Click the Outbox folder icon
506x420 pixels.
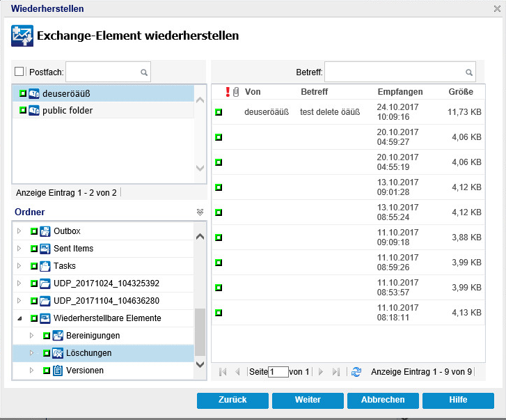[45, 231]
